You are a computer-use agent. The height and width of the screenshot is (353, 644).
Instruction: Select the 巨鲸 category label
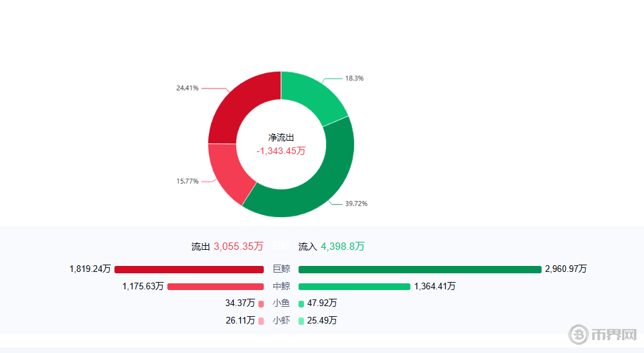point(281,269)
